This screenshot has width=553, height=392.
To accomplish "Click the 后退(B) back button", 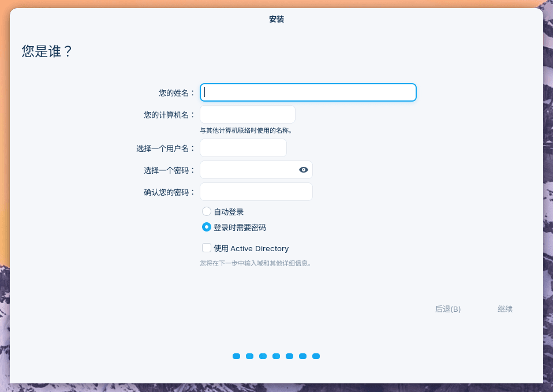I will (447, 309).
